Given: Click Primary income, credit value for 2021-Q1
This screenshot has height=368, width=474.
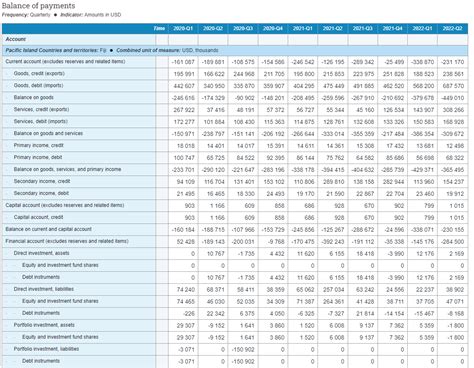Looking at the screenshot, I should 305,146.
